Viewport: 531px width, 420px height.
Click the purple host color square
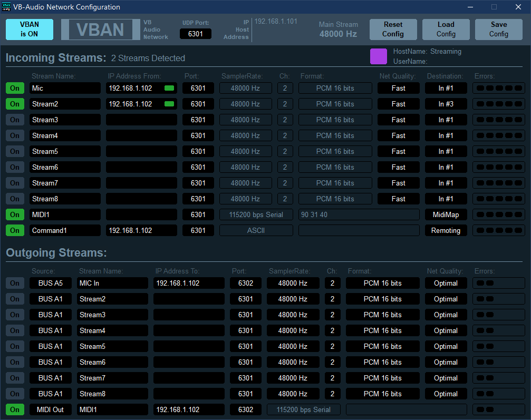[379, 56]
